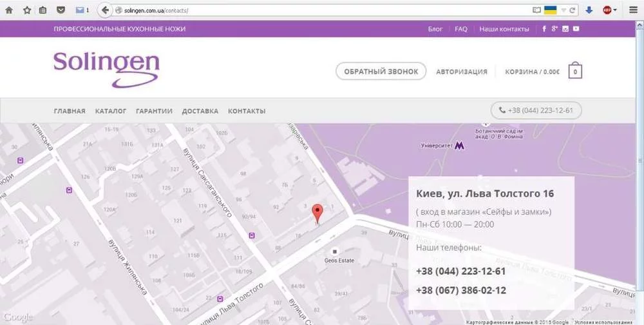The height and width of the screenshot is (325, 644).
Task: Go to the ГЛАВНАЯ menu item
Action: tap(70, 111)
